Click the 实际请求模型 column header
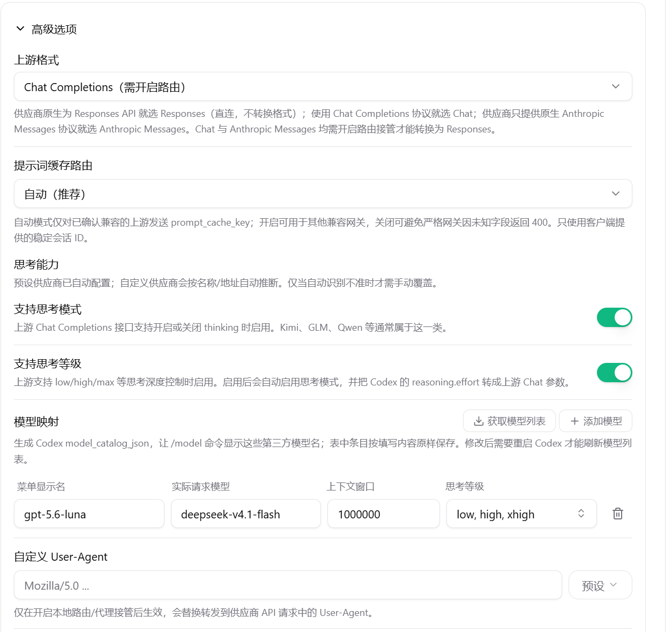 coord(201,486)
